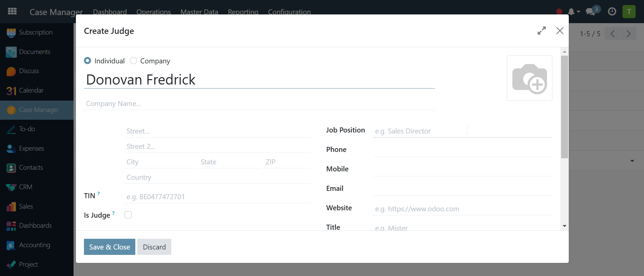Open the Title dropdown field
The image size is (644, 276).
tap(462, 228)
